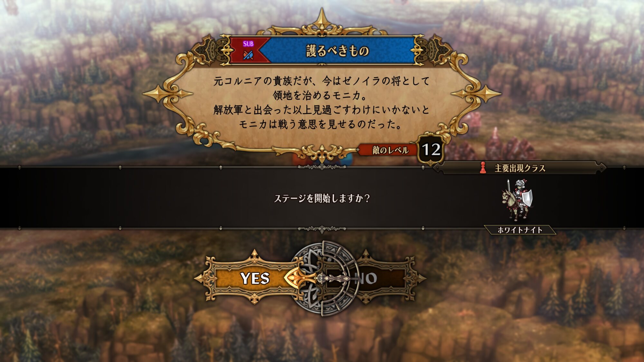The image size is (644, 362).
Task: Click the quest description parchment text
Action: [x=322, y=102]
